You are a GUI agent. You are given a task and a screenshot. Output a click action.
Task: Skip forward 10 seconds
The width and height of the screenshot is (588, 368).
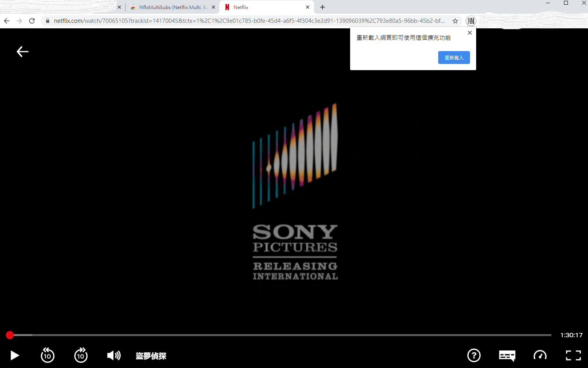click(x=81, y=355)
